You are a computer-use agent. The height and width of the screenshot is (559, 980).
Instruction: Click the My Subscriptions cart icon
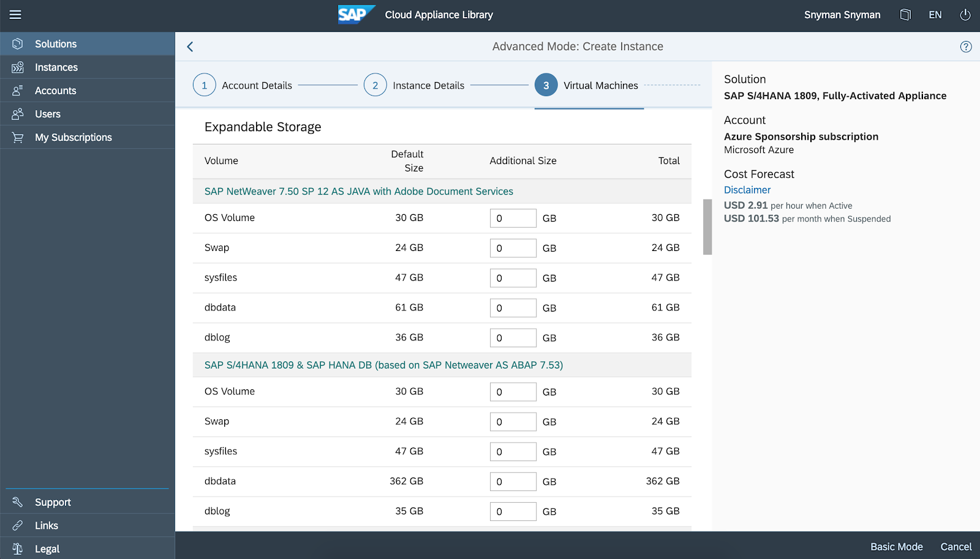(18, 137)
